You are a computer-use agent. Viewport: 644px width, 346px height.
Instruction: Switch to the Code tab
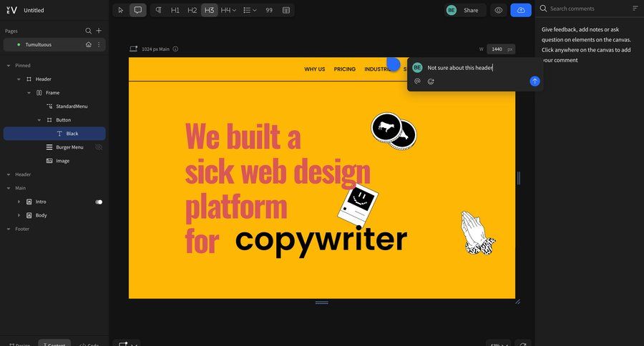pos(89,344)
